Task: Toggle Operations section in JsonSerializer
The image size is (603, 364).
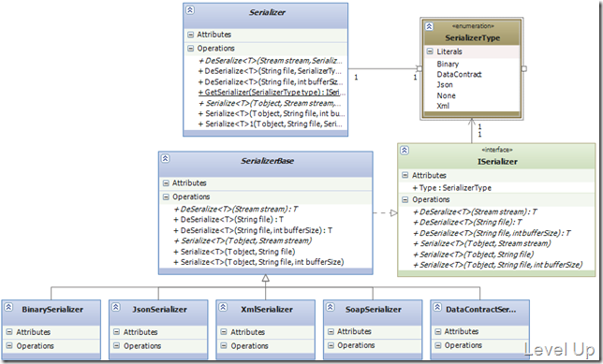Action: pos(116,345)
